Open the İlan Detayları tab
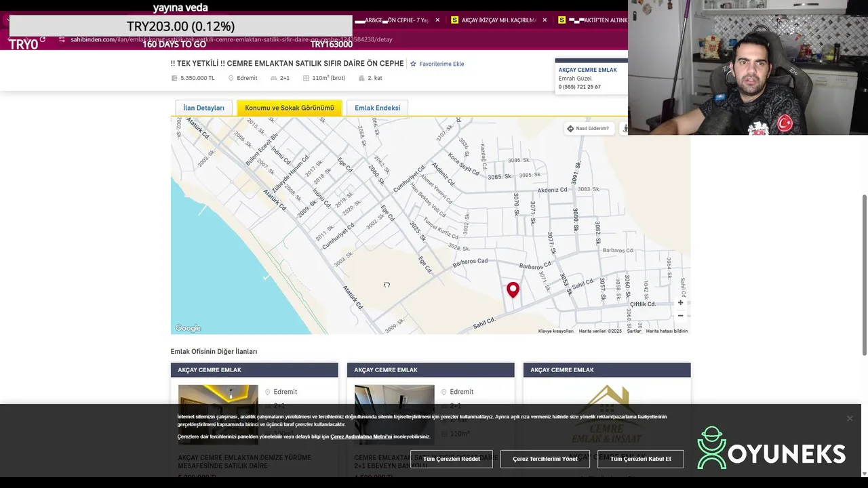 tap(203, 108)
